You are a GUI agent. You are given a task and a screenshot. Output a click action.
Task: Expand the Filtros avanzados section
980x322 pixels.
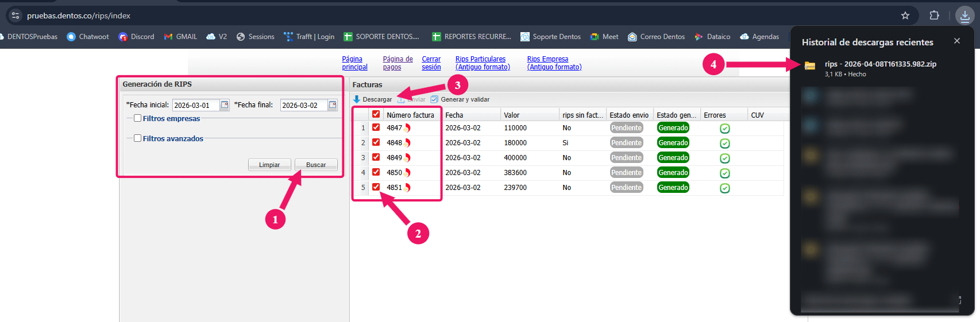(x=137, y=138)
